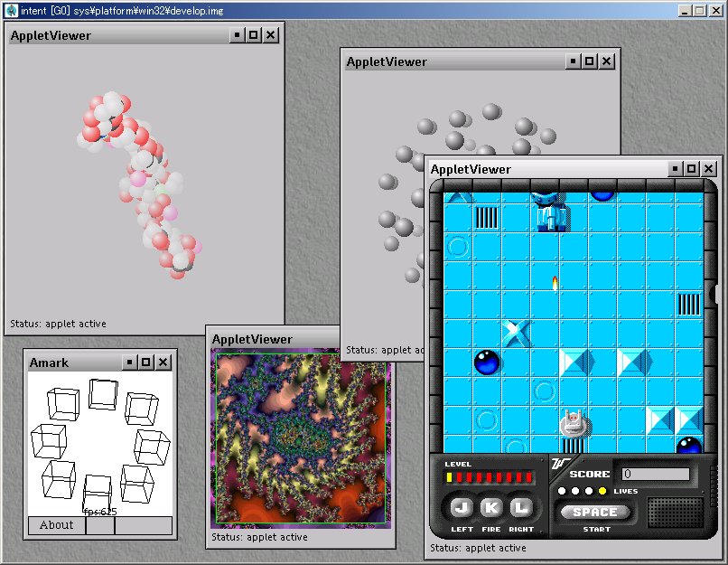Click the yellow segment of the LEVEL bar
Viewport: 728px width, 565px height.
coord(449,477)
